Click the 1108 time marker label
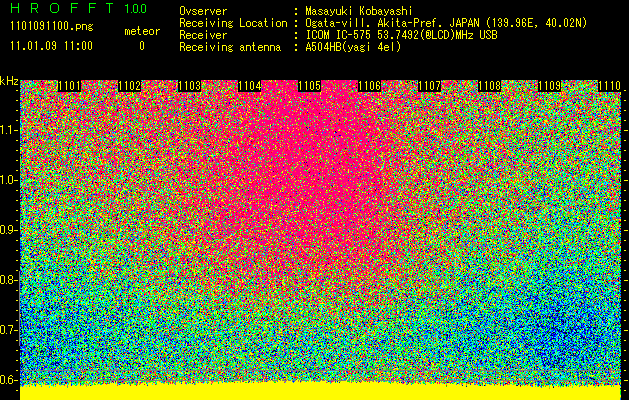The image size is (629, 400). pos(489,86)
